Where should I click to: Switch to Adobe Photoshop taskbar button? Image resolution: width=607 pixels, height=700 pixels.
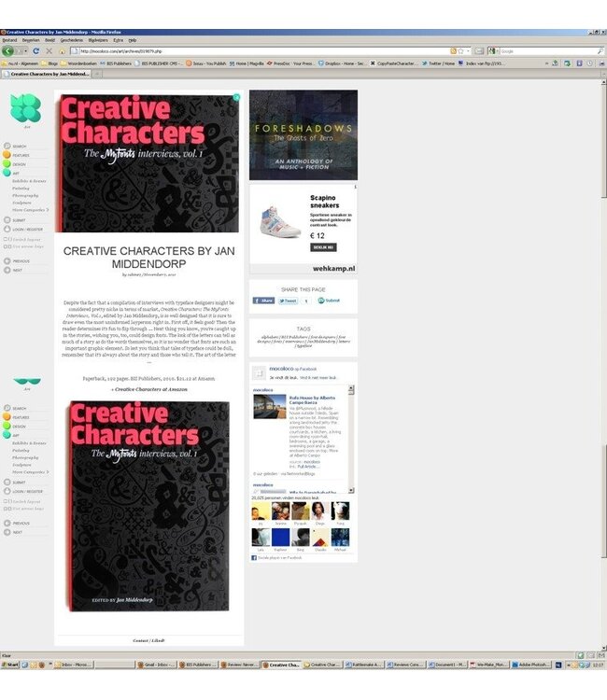530,665
